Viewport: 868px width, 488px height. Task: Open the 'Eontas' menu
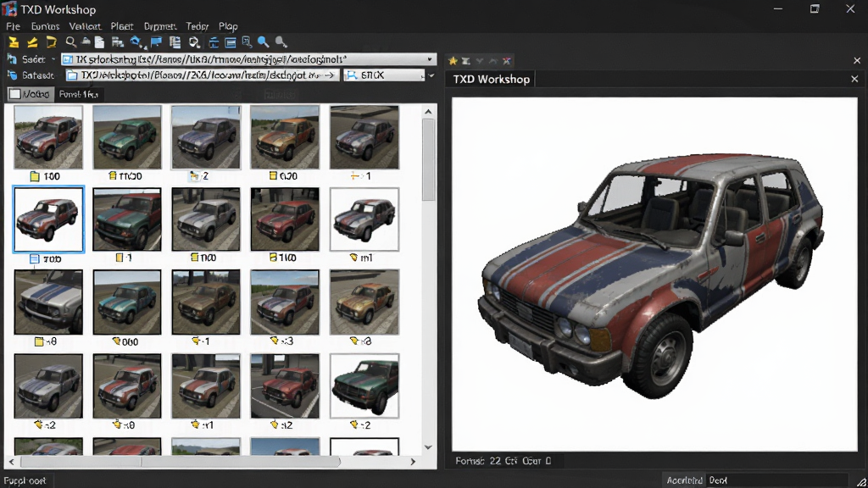pyautogui.click(x=45, y=26)
